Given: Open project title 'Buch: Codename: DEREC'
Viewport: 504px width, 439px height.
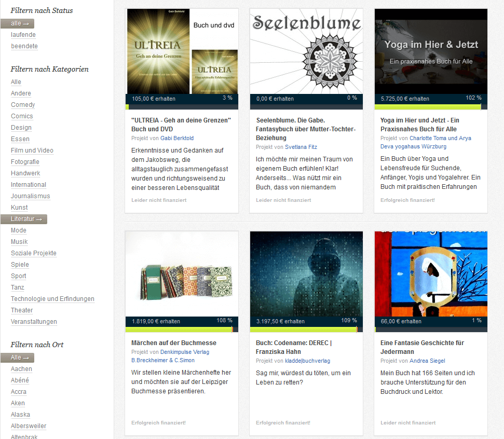Looking at the screenshot, I should [294, 347].
